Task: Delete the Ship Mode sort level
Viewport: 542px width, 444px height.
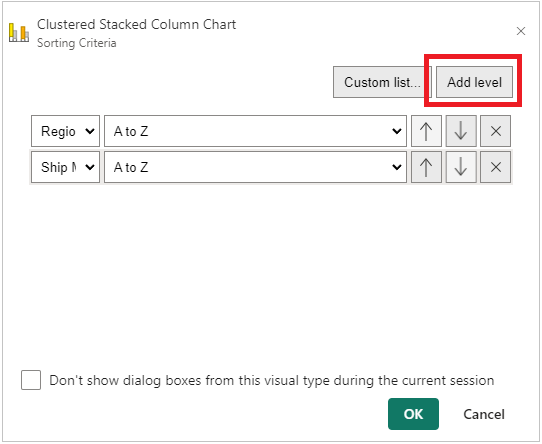Action: click(x=496, y=167)
